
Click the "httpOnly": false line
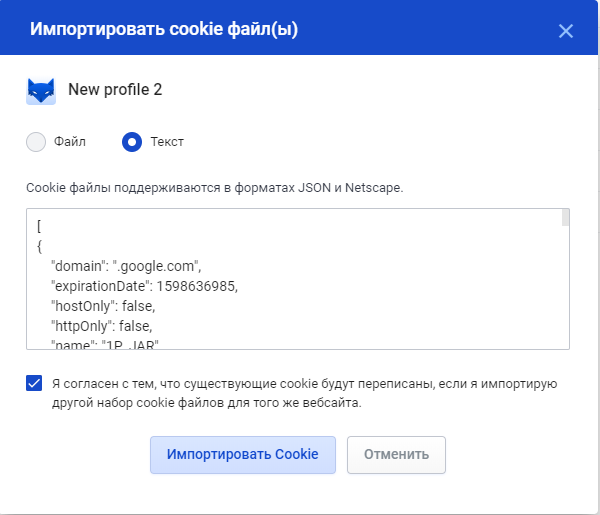click(101, 326)
